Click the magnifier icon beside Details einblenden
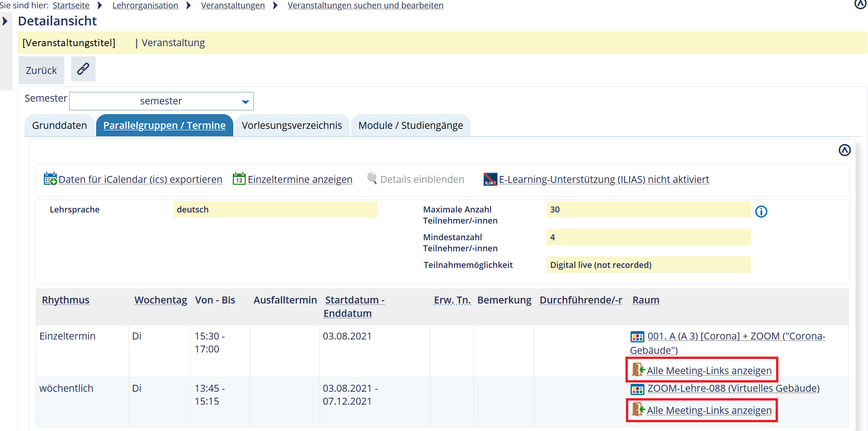The height and width of the screenshot is (431, 868). pyautogui.click(x=372, y=178)
